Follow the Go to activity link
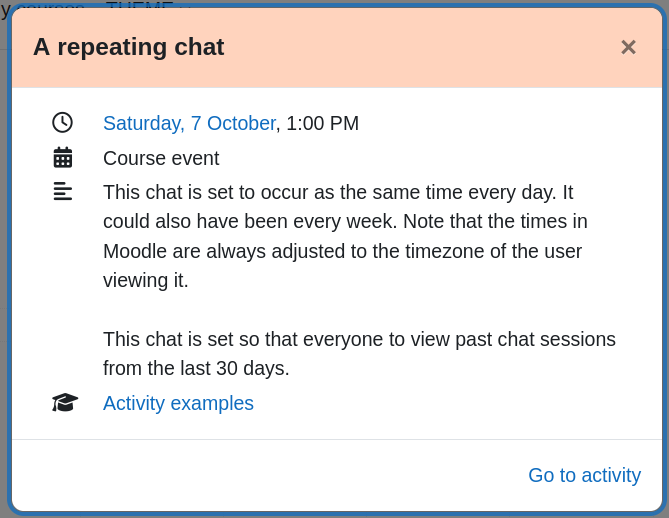Image resolution: width=669 pixels, height=518 pixels. click(585, 475)
